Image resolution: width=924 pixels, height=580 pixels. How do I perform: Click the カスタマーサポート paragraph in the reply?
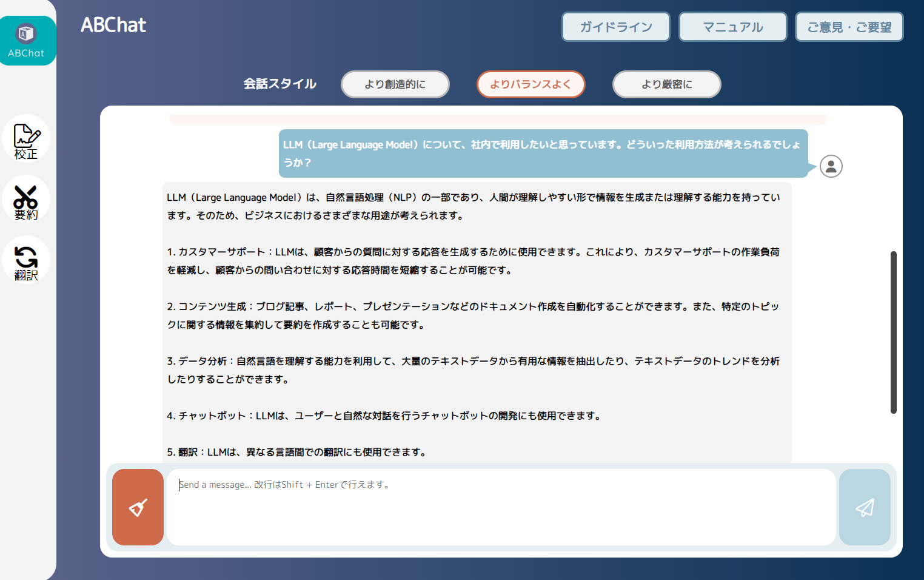click(473, 261)
